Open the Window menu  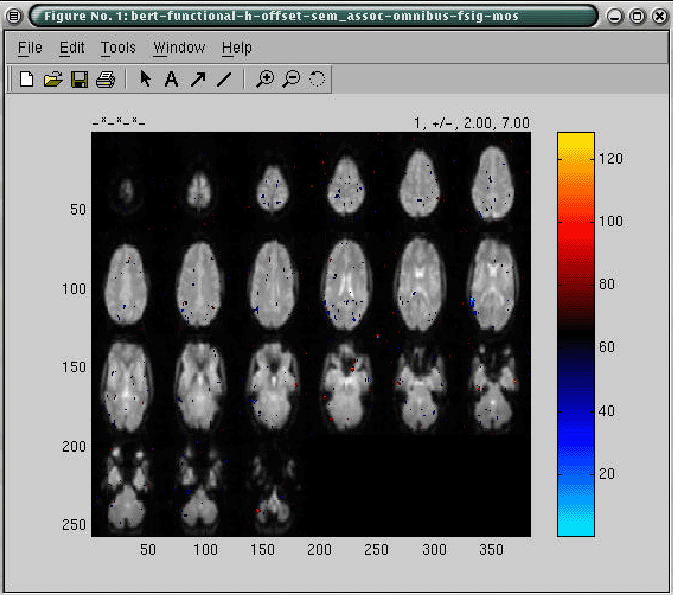pos(179,48)
